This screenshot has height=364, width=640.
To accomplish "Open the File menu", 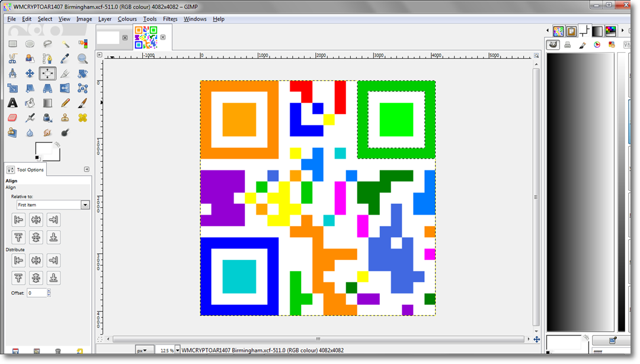I will click(11, 19).
